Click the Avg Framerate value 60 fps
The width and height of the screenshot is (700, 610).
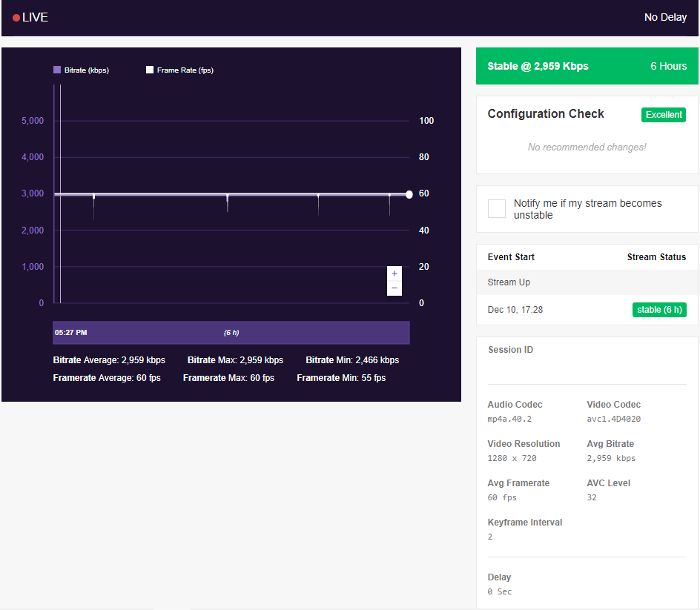pyautogui.click(x=502, y=497)
